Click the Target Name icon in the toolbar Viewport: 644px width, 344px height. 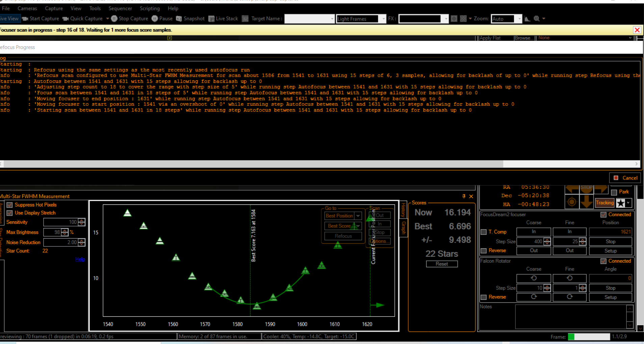point(246,19)
